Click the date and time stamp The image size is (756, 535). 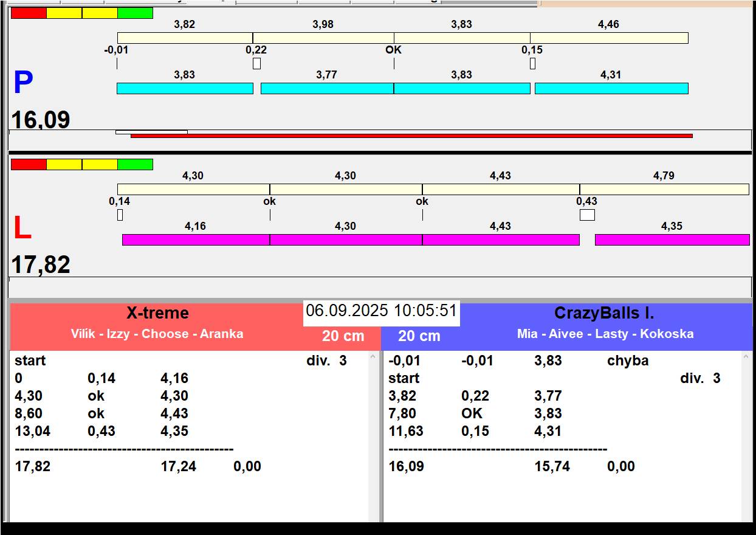(x=381, y=311)
